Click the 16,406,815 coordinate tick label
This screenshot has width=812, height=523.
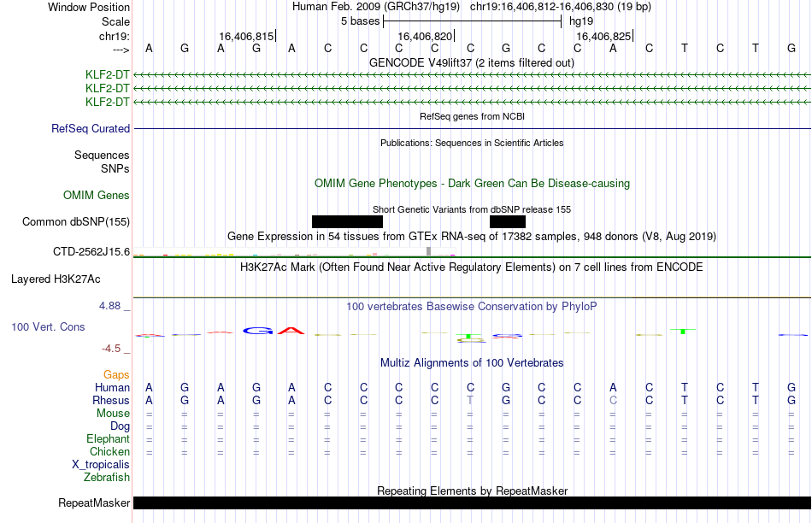pyautogui.click(x=246, y=36)
